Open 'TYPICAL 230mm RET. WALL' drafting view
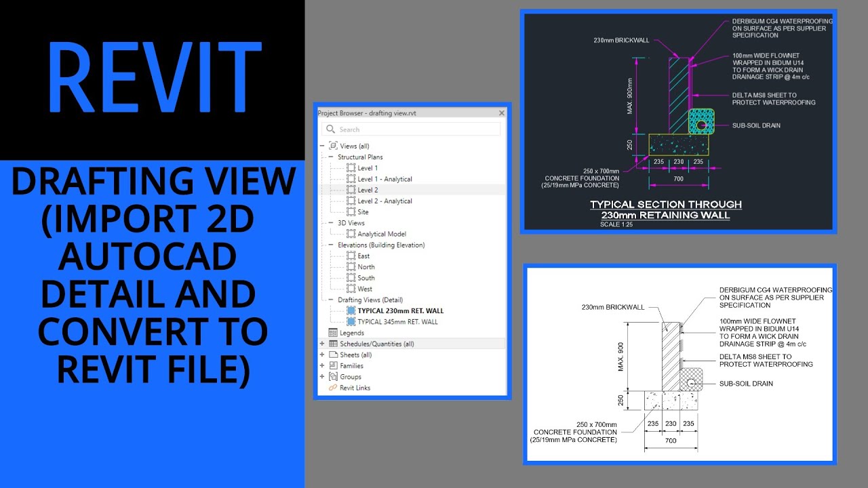The image size is (868, 488). [x=401, y=310]
